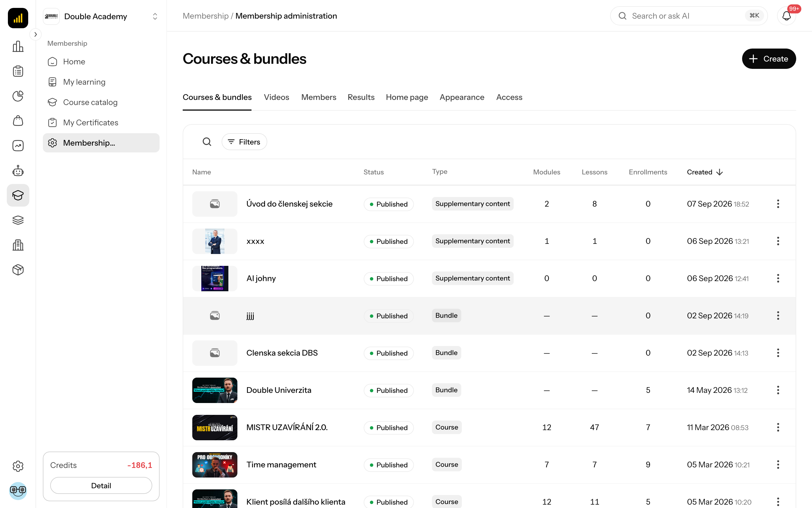This screenshot has height=508, width=812.
Task: Open the bar chart analytics sidebar icon
Action: pos(18,46)
